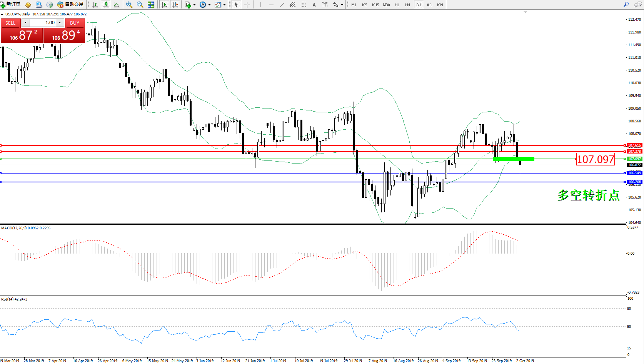
Task: Click the tile windows icon
Action: click(151, 5)
